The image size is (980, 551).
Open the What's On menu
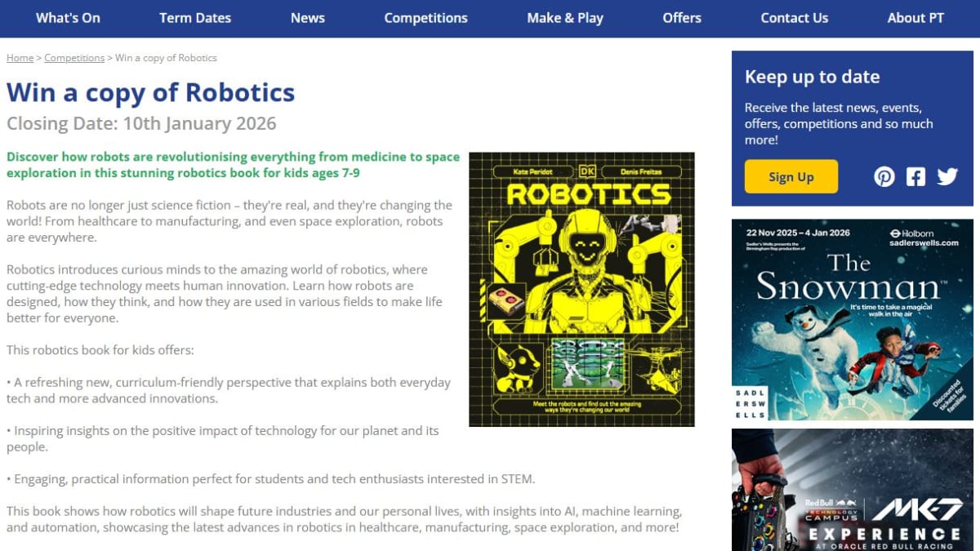click(68, 18)
